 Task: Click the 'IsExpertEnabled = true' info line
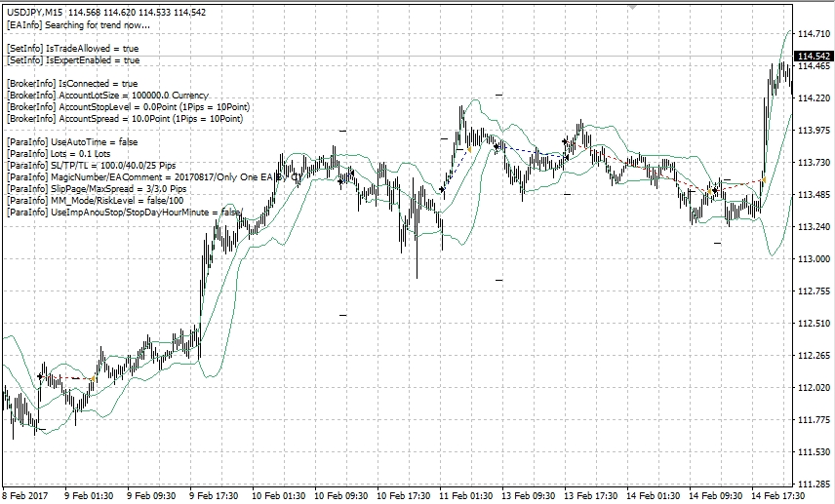(x=73, y=60)
